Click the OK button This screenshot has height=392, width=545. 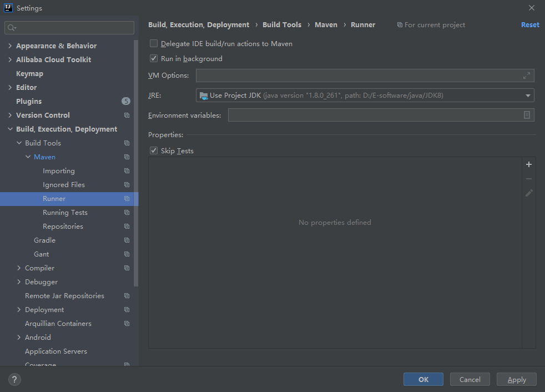[x=423, y=379]
